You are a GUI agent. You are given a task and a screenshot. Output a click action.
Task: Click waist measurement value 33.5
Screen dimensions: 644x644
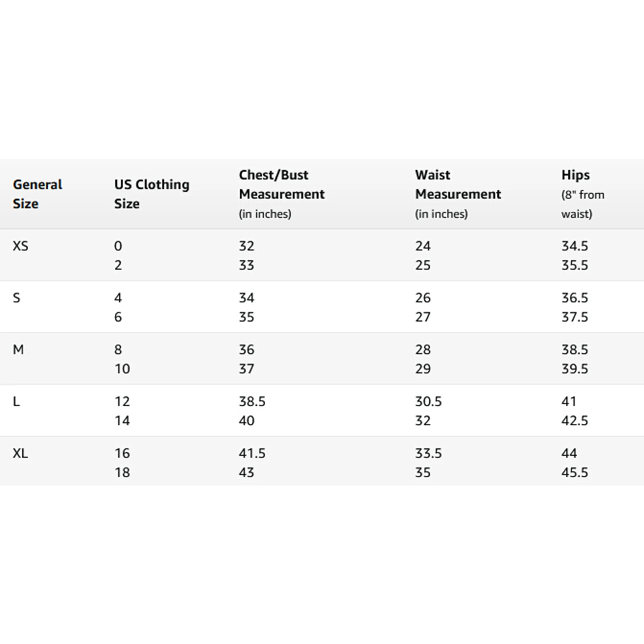[x=428, y=454]
